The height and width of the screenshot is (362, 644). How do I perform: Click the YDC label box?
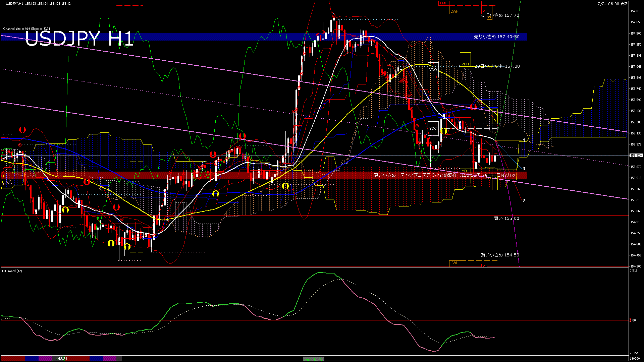(433, 128)
